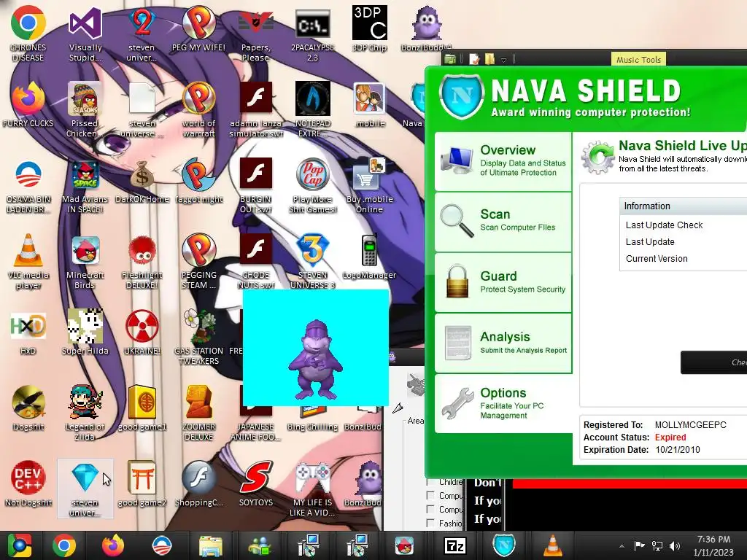This screenshot has width=747, height=560.
Task: Open the Options PC management section
Action: pos(503,403)
